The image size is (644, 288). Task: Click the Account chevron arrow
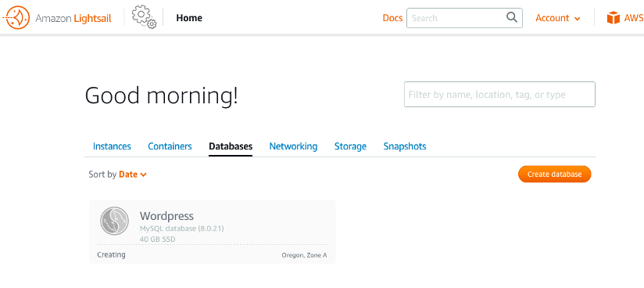pos(577,19)
